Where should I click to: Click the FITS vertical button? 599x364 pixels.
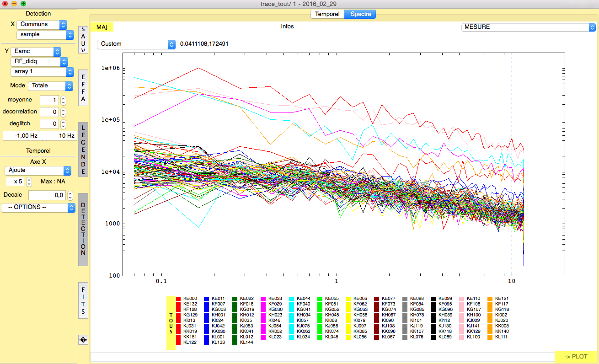[x=83, y=300]
